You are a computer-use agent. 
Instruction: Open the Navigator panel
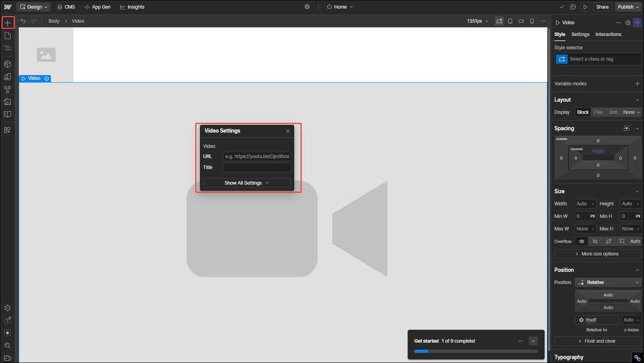(x=8, y=48)
